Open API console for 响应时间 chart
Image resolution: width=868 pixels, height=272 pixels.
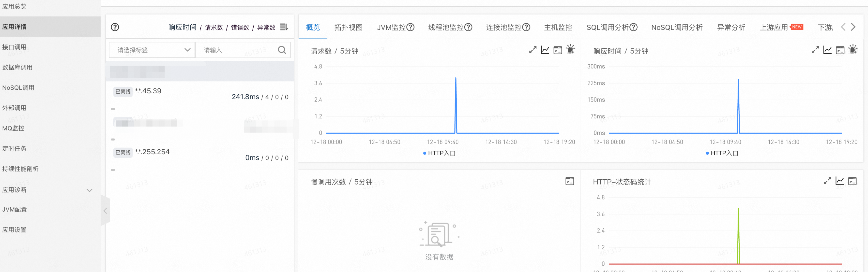click(840, 50)
